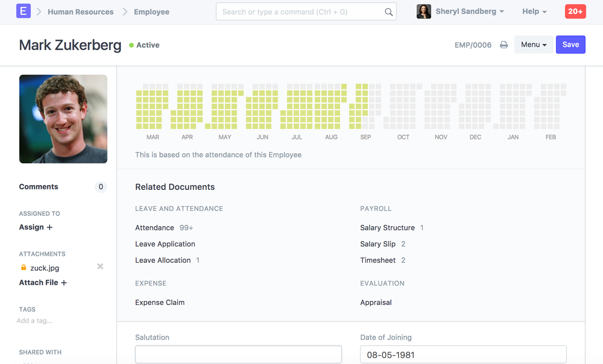Click the Related Documents heading
The image size is (603, 364).
click(175, 187)
